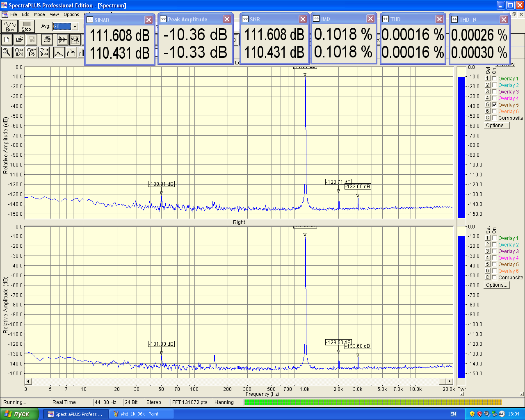Open a file with the folder icon
The image size is (525, 420).
click(19, 39)
